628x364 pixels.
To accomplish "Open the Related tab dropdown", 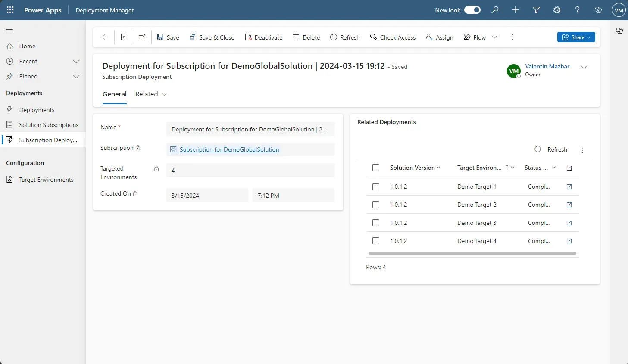I will [151, 94].
